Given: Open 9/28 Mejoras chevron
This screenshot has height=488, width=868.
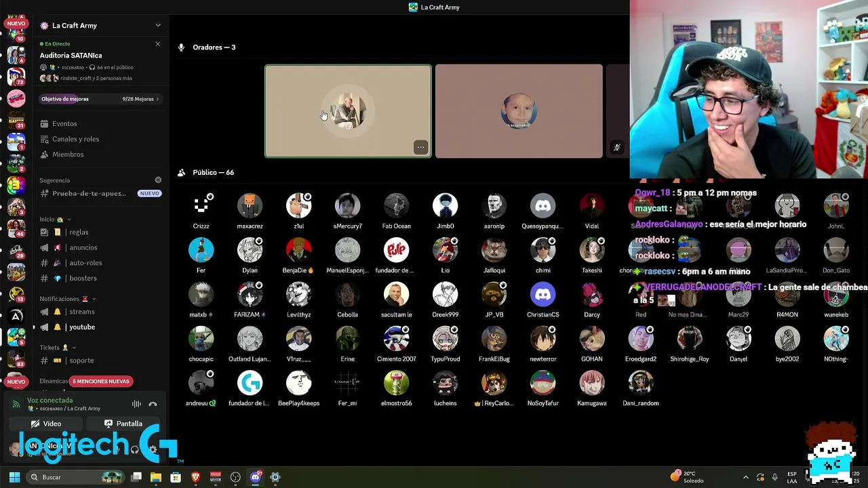Looking at the screenshot, I should coord(157,99).
